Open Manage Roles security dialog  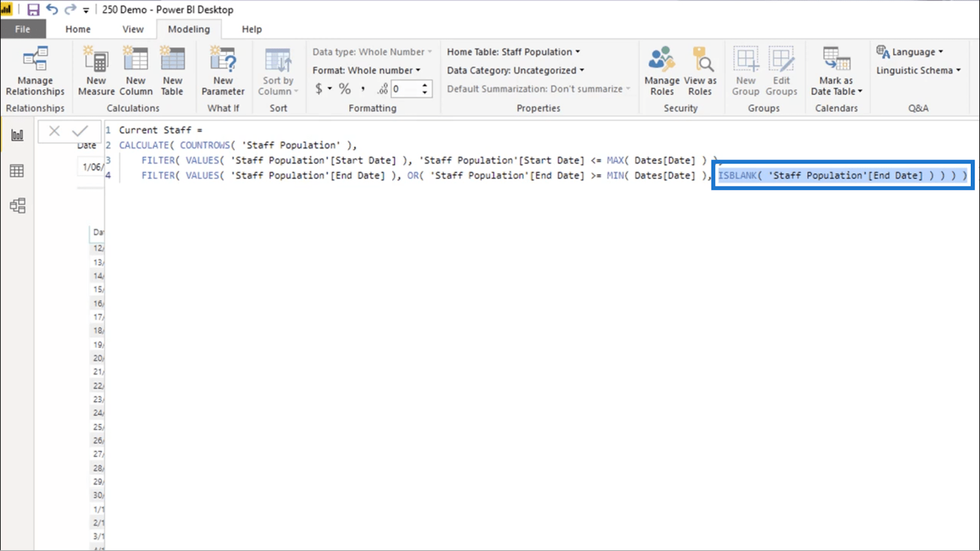coord(662,71)
